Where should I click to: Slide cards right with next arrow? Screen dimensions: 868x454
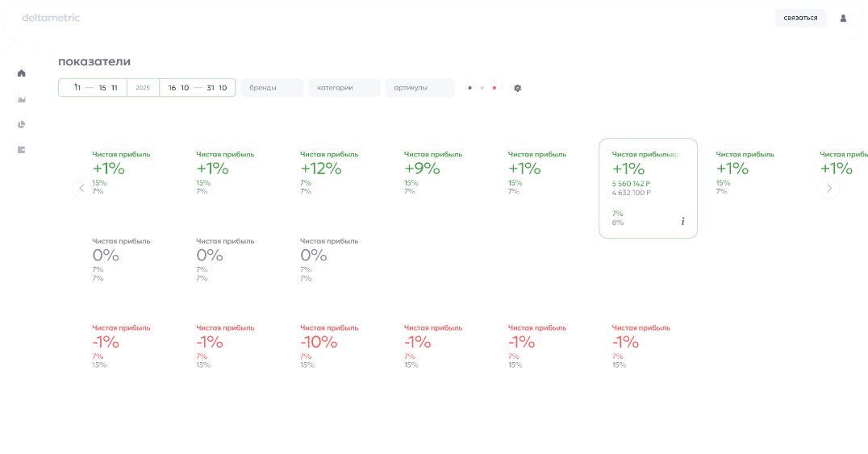[828, 188]
